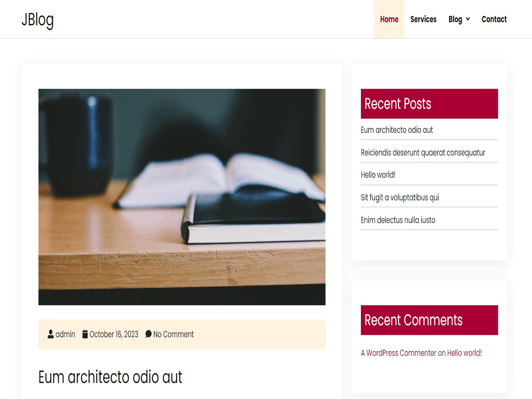Open 'Sit fugit a voluptatibus qui' post
Screen dimensions: 532x399
coord(399,197)
